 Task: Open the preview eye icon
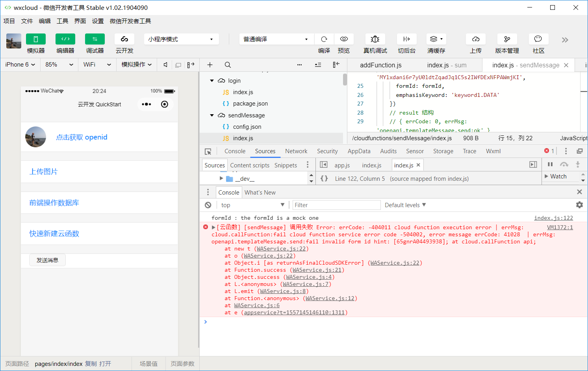pos(344,39)
